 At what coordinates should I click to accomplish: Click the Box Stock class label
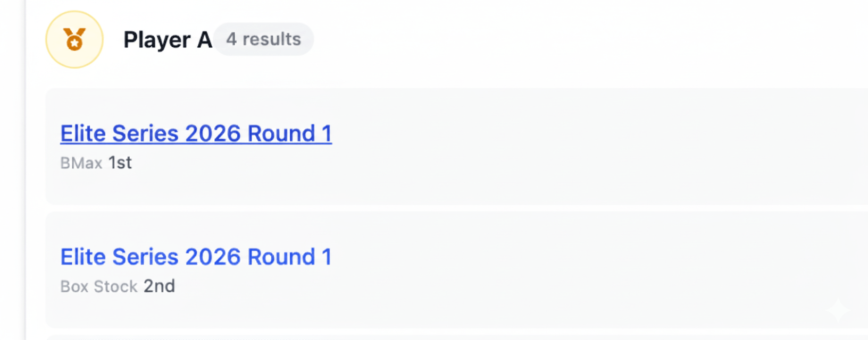[99, 287]
